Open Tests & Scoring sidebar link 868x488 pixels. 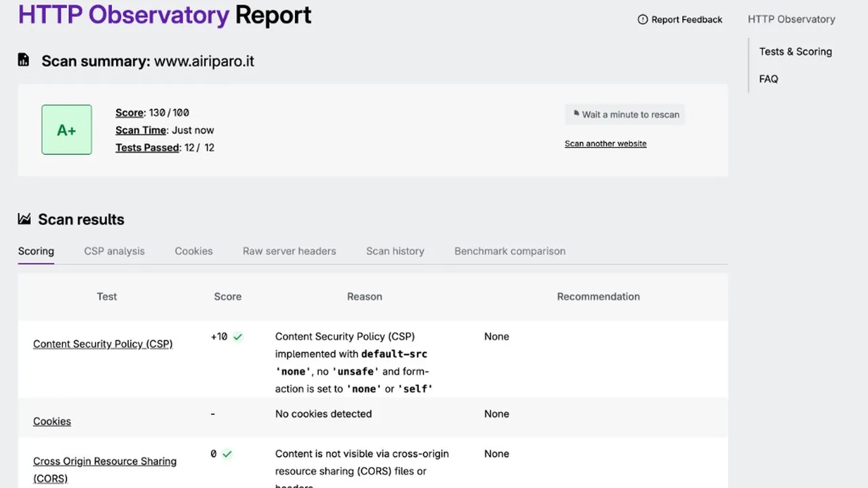pos(795,52)
